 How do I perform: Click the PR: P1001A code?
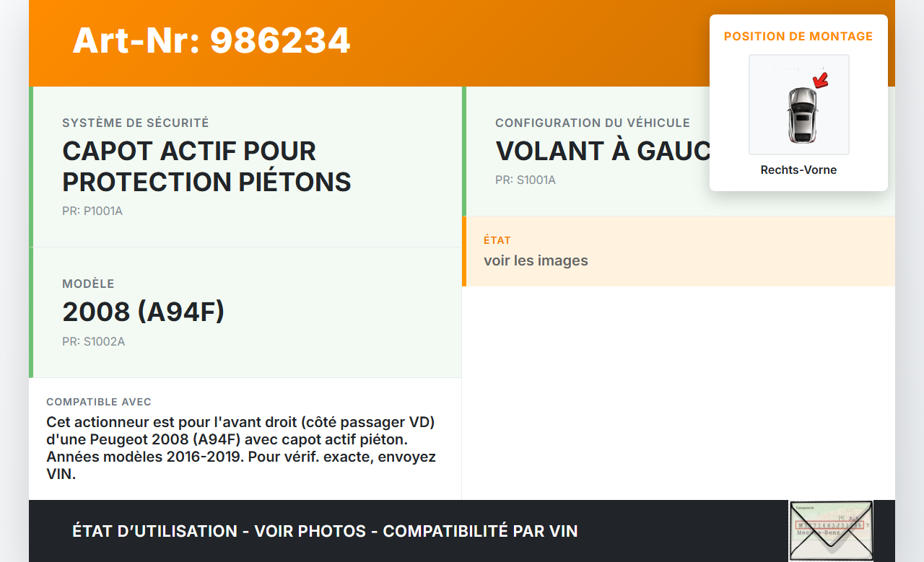[x=92, y=211]
